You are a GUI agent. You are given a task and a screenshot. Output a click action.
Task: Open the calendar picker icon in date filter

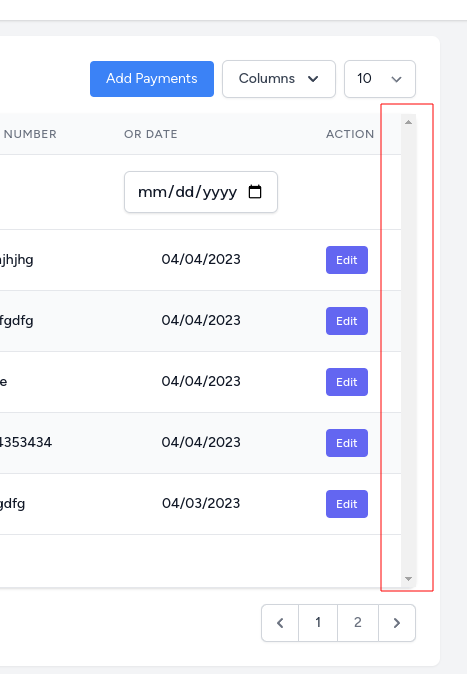tap(255, 192)
